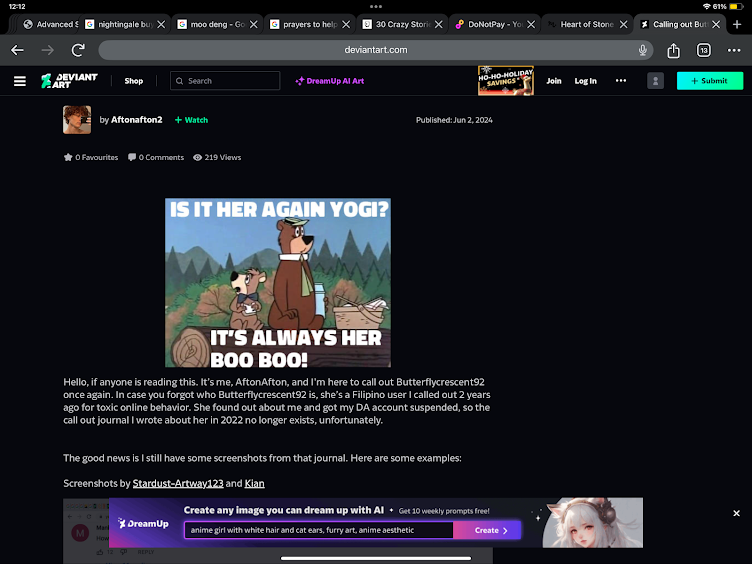Add a new tab with plus icon
Viewport: 752px width, 564px height.
pos(737,24)
